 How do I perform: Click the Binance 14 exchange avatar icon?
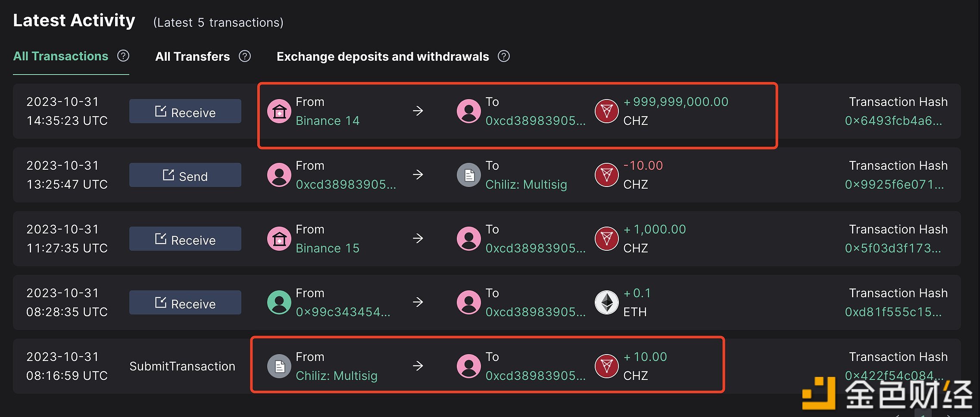click(279, 111)
